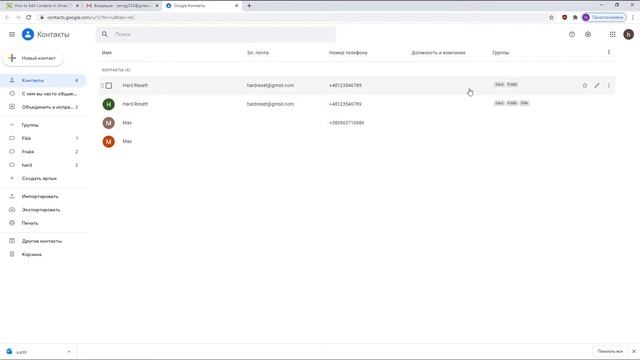Open the Frakk label
640x360 pixels.
[x=43, y=152]
